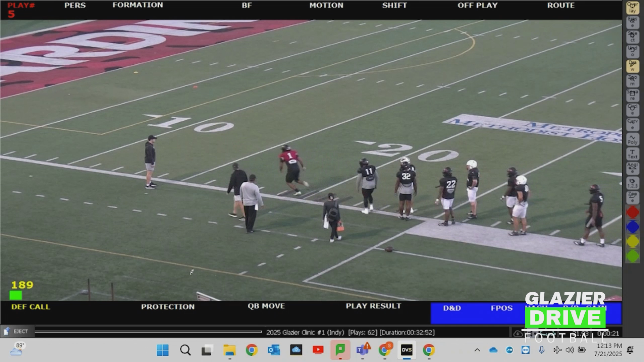The width and height of the screenshot is (644, 362).
Task: Select the Erase tool
Action: coord(632,22)
